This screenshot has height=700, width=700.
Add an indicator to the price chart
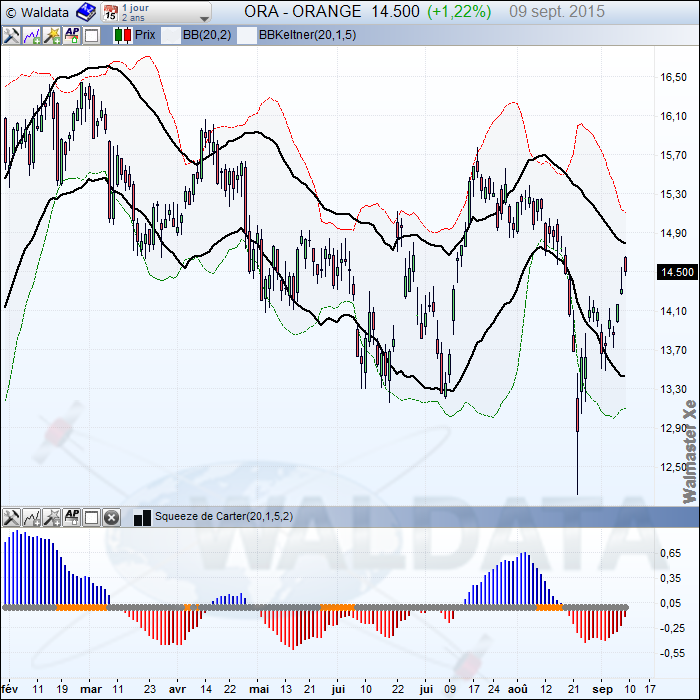coord(32,35)
